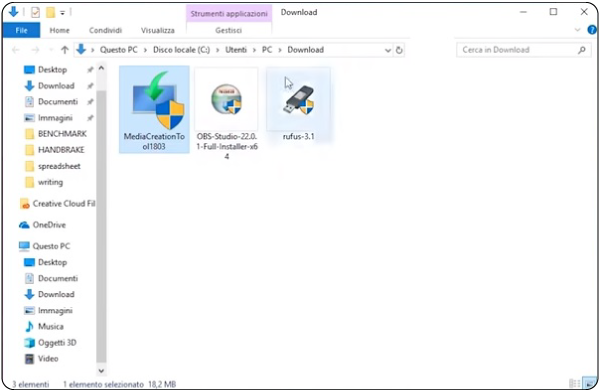Click the Download arrow icon in title bar
Screen dimensions: 600x392
(13, 12)
